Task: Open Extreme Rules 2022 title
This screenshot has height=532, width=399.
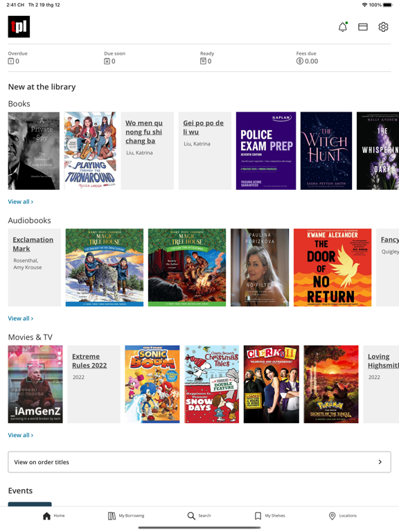Action: click(89, 361)
